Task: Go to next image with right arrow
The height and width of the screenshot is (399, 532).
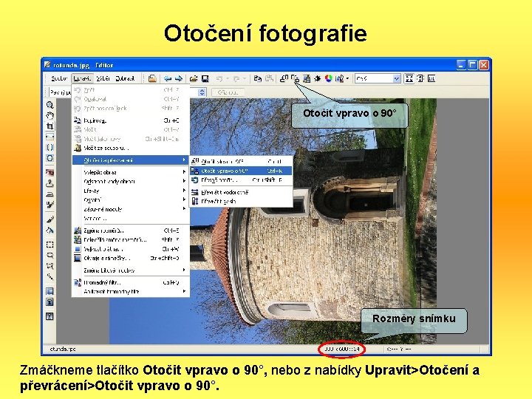Action: [x=179, y=79]
